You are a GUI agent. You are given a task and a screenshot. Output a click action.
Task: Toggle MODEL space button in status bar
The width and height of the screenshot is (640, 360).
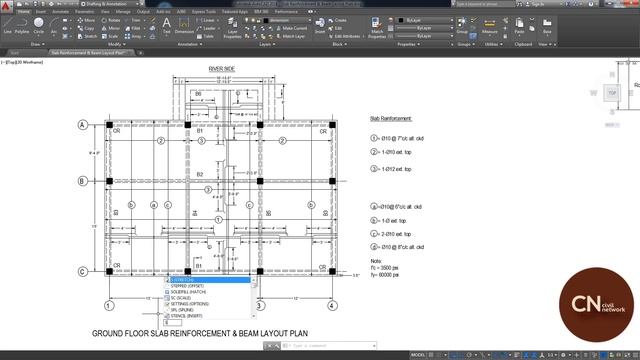418,355
